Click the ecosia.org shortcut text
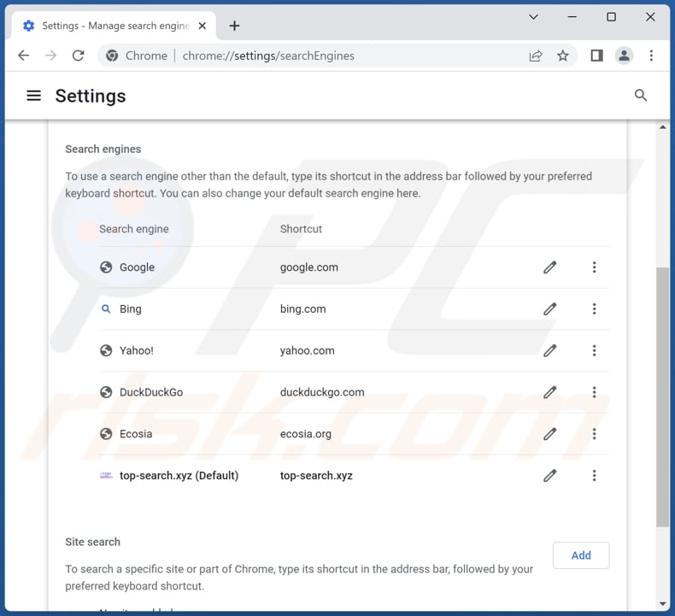This screenshot has width=675, height=616. pyautogui.click(x=306, y=434)
